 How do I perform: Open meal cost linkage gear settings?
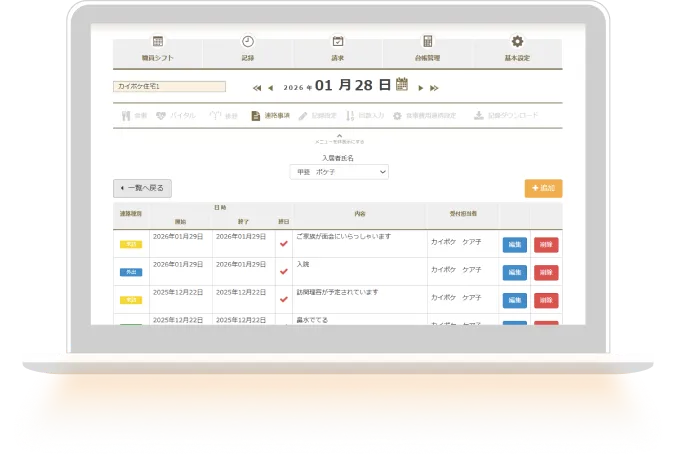(425, 116)
